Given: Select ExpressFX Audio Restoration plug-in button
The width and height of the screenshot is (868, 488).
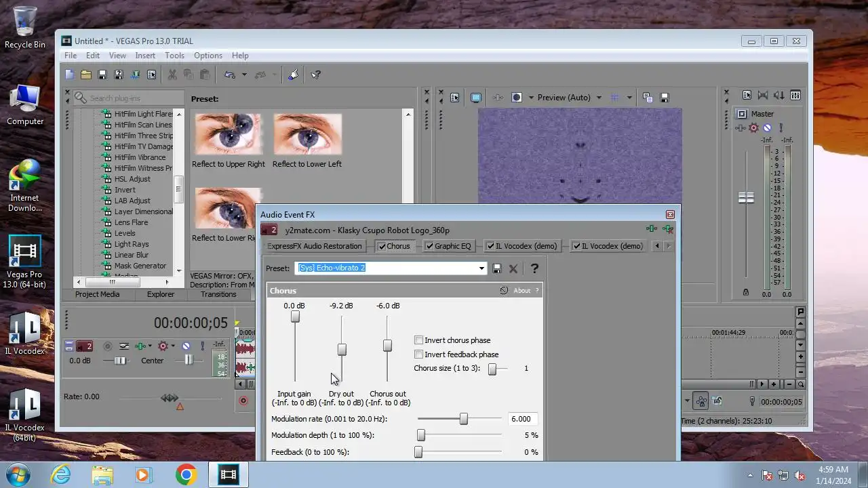Looking at the screenshot, I should 315,246.
